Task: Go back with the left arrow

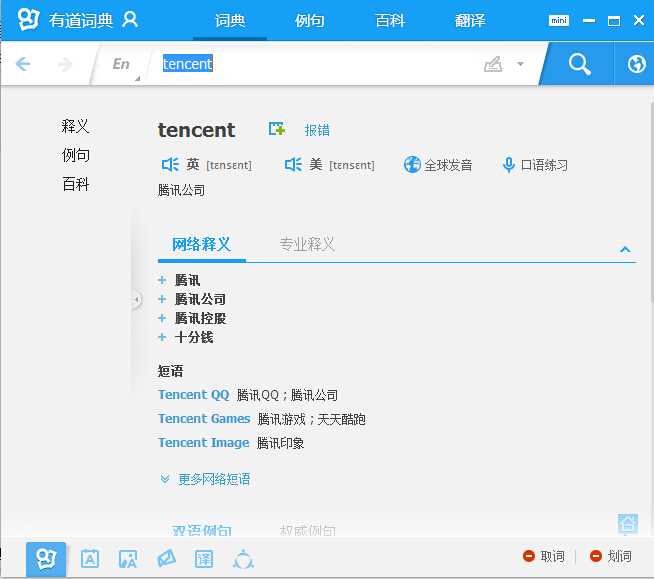Action: tap(23, 64)
